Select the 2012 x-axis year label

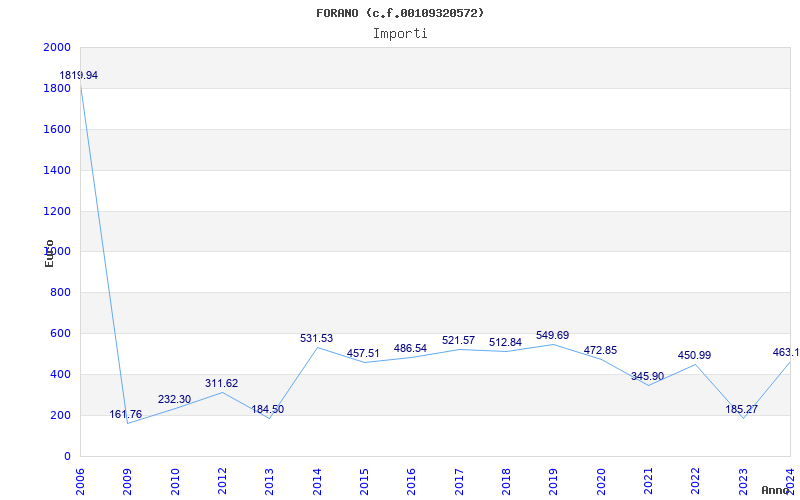pyautogui.click(x=222, y=482)
